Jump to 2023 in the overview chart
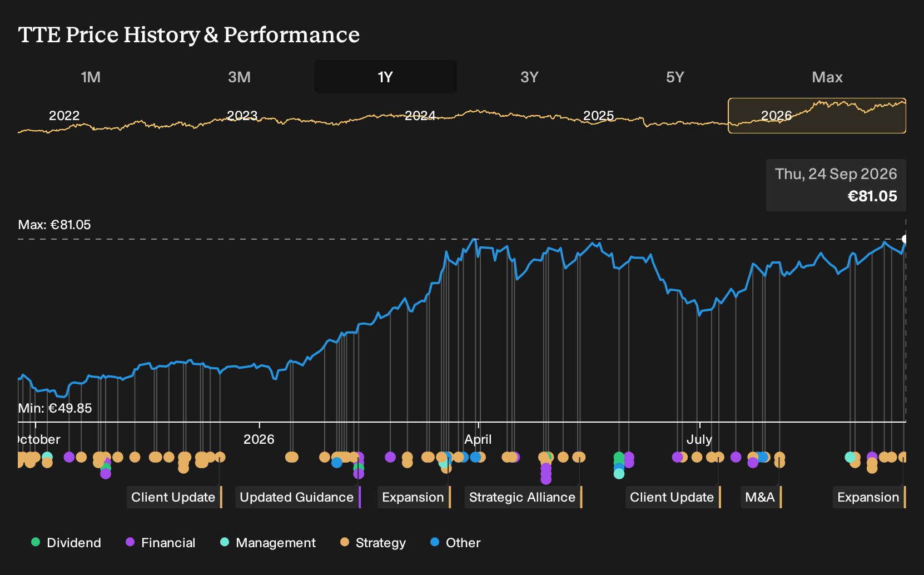Viewport: 924px width, 575px height. pos(242,116)
